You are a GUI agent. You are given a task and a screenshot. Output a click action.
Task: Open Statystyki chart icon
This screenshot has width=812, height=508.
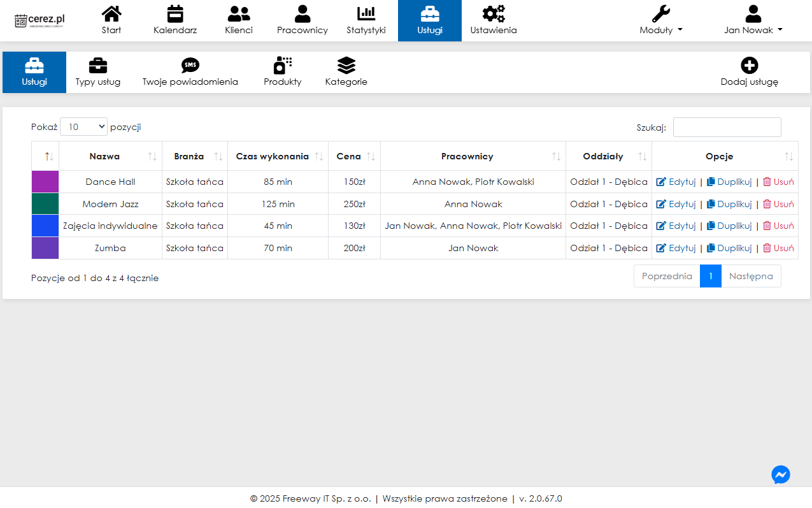coord(366,13)
